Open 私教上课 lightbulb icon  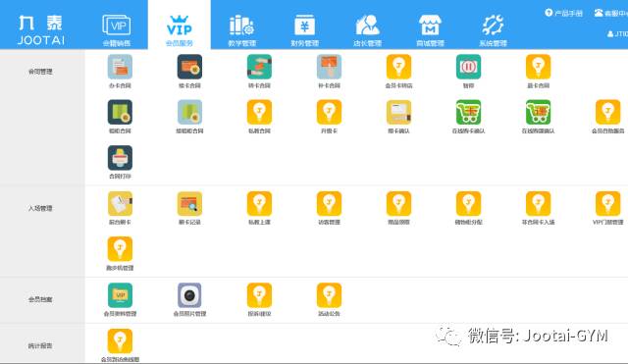259,204
